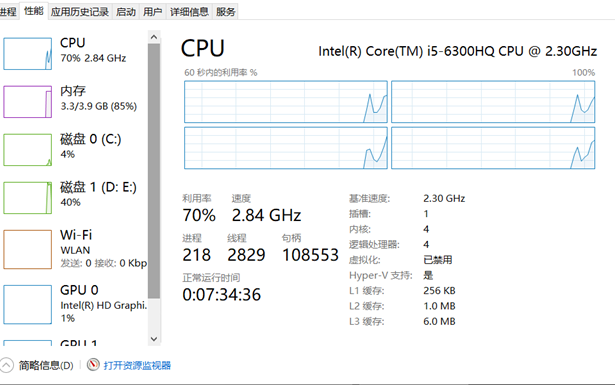Select the 内存 memory thumbnail graph
Viewport: 615px width, 385px height.
[27, 102]
